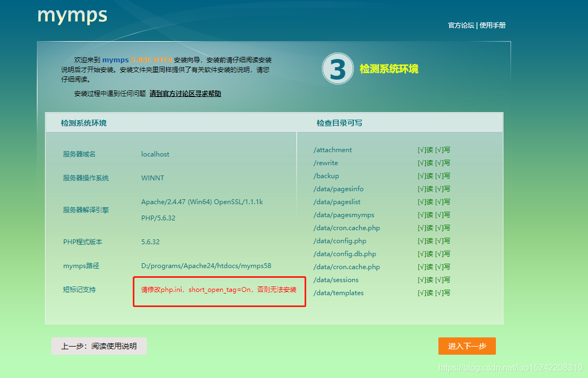Select the 检查目录可写 table header
This screenshot has height=378, width=588.
point(339,123)
